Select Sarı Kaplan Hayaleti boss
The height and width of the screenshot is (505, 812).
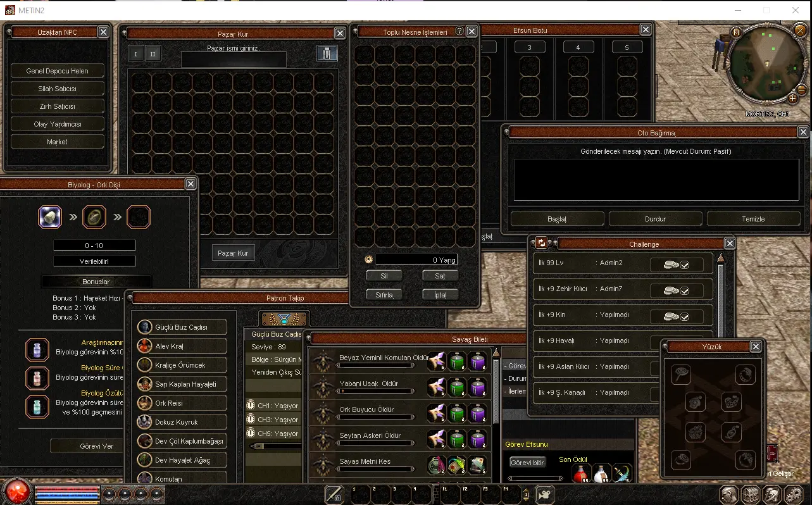pos(182,384)
